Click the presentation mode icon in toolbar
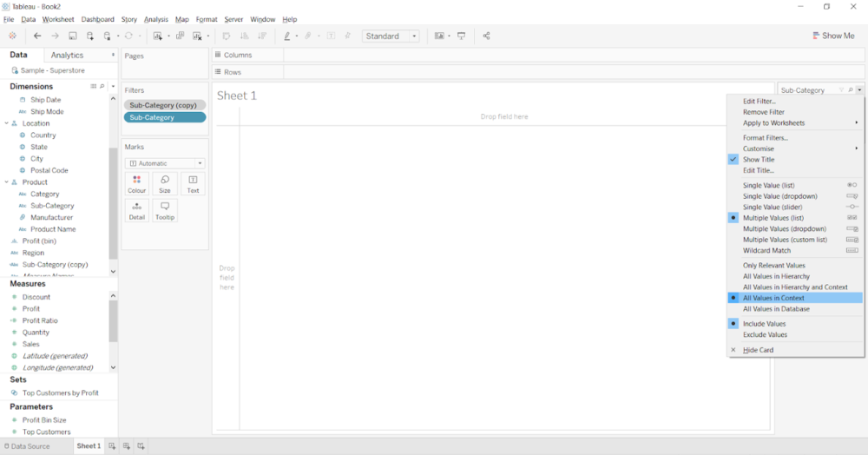Screen dimensions: 868x455 point(462,36)
